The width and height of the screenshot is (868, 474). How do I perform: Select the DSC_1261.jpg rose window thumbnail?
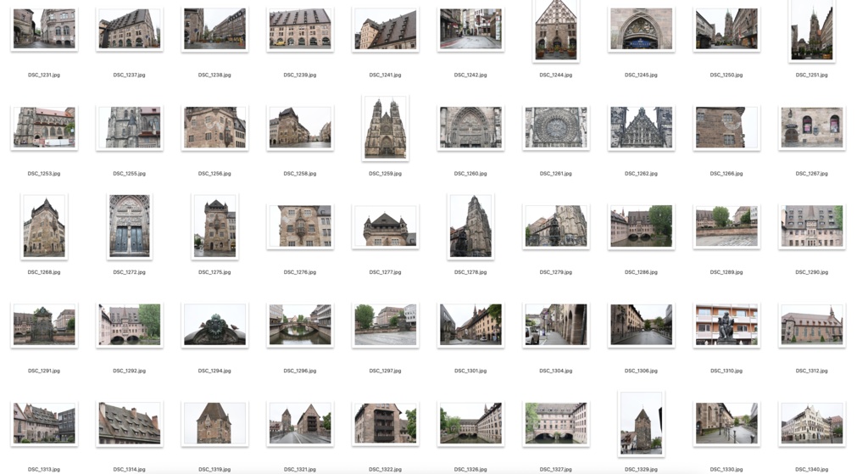pyautogui.click(x=556, y=128)
